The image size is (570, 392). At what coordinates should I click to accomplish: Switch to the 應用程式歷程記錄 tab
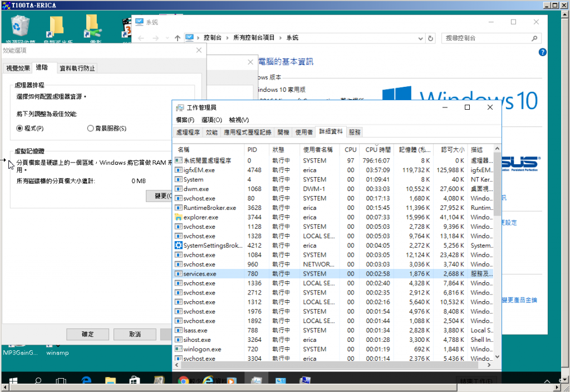pyautogui.click(x=248, y=133)
